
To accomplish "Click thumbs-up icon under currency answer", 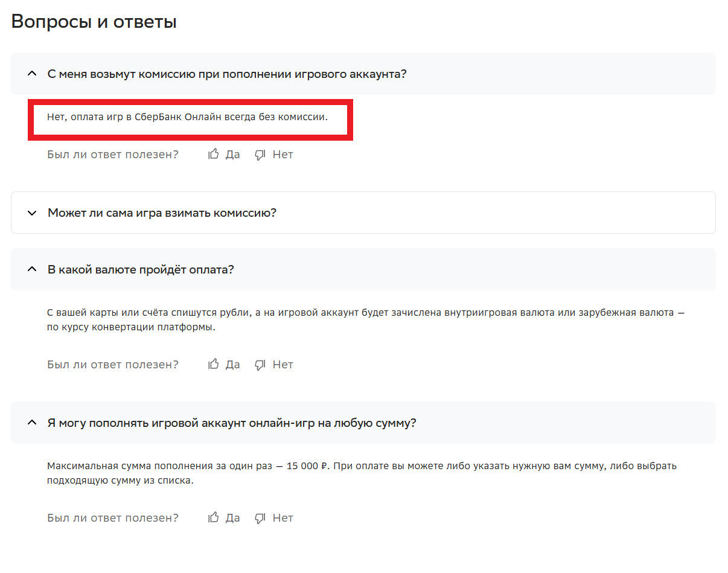I will [213, 365].
